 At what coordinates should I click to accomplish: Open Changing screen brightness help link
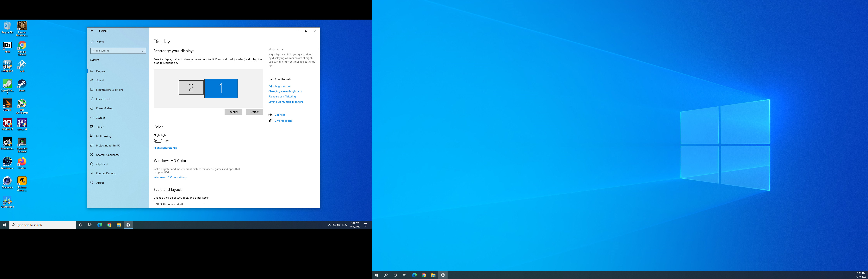[285, 91]
